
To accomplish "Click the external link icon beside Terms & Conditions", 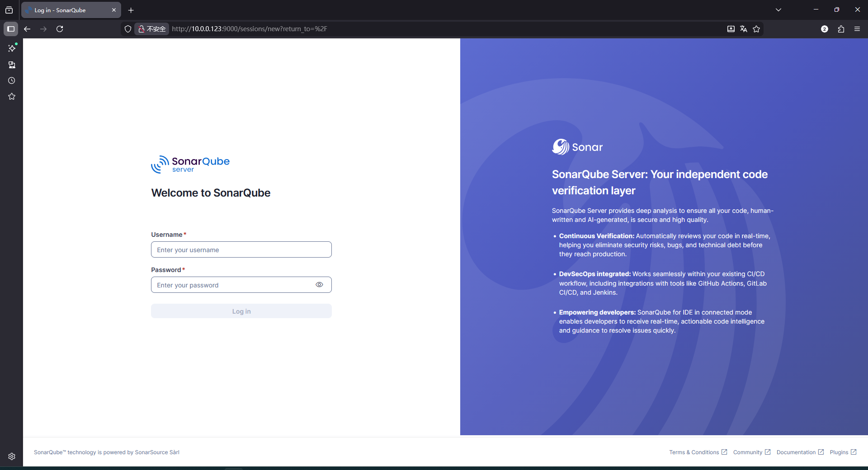I will (724, 452).
